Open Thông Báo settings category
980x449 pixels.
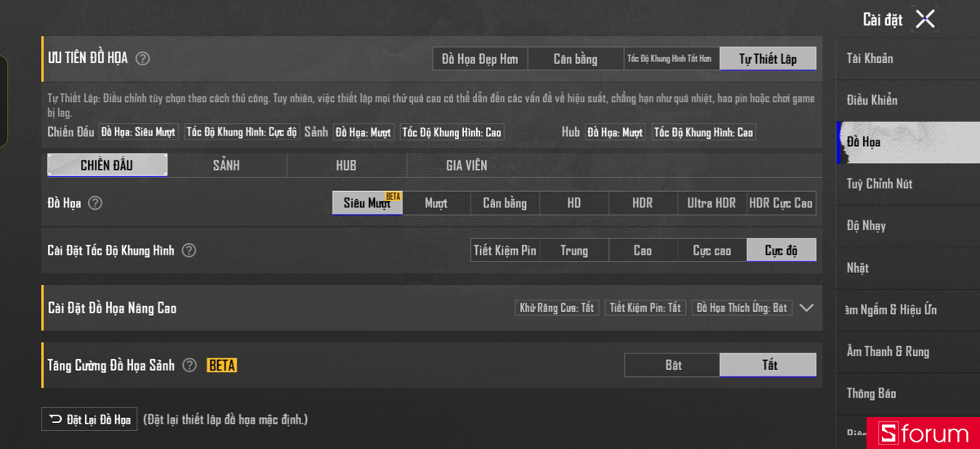click(x=908, y=393)
